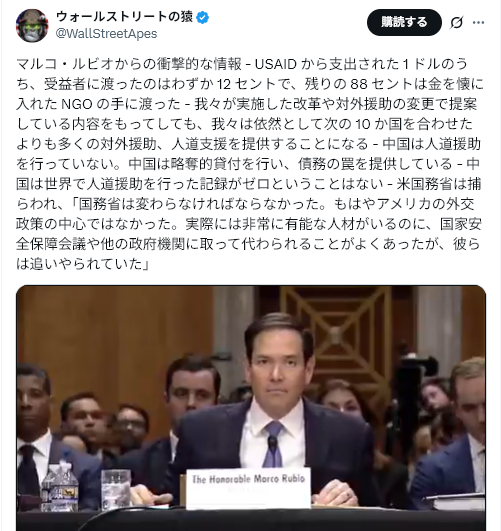Open the @WallStreetApes handle link
The image size is (501, 531).
(x=106, y=34)
